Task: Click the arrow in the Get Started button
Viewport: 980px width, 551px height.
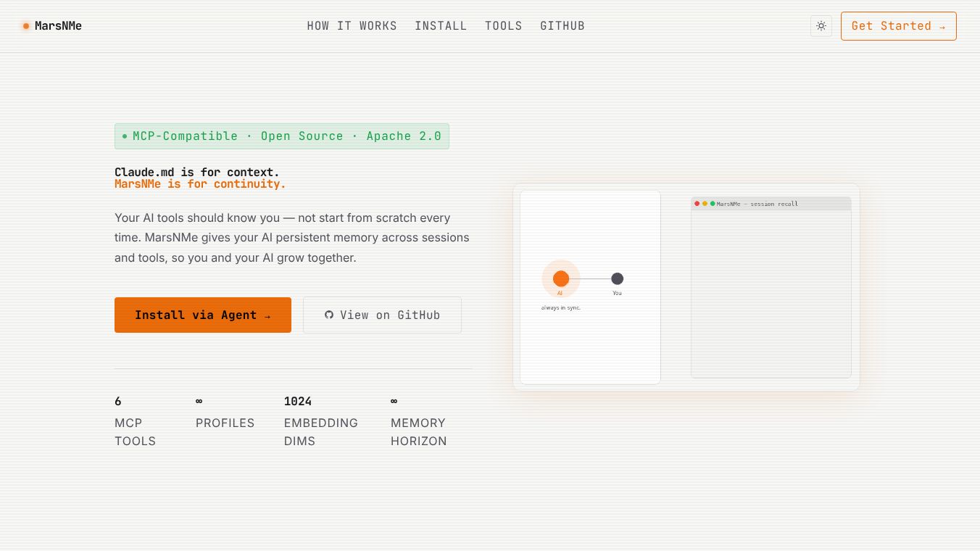Action: coord(942,27)
